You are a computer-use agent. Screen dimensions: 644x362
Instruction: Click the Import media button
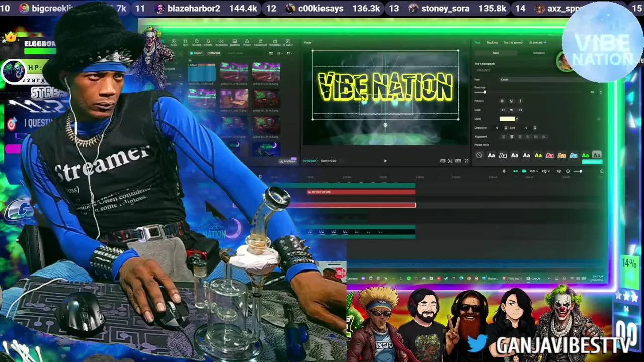(x=196, y=53)
